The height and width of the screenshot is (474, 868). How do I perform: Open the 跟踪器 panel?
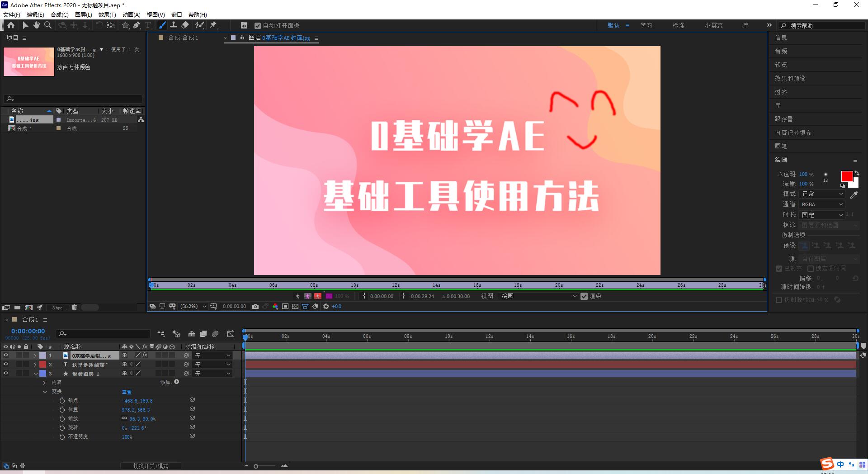pos(784,119)
